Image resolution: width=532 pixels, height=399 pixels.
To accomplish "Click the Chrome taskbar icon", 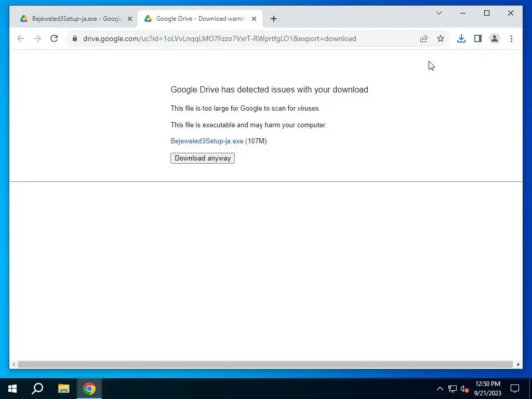I will click(89, 389).
